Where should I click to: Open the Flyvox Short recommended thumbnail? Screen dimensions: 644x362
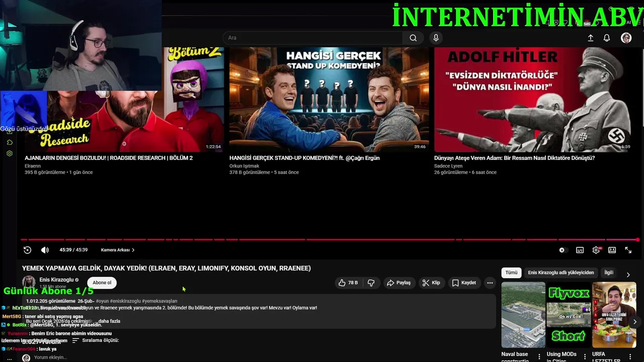569,315
